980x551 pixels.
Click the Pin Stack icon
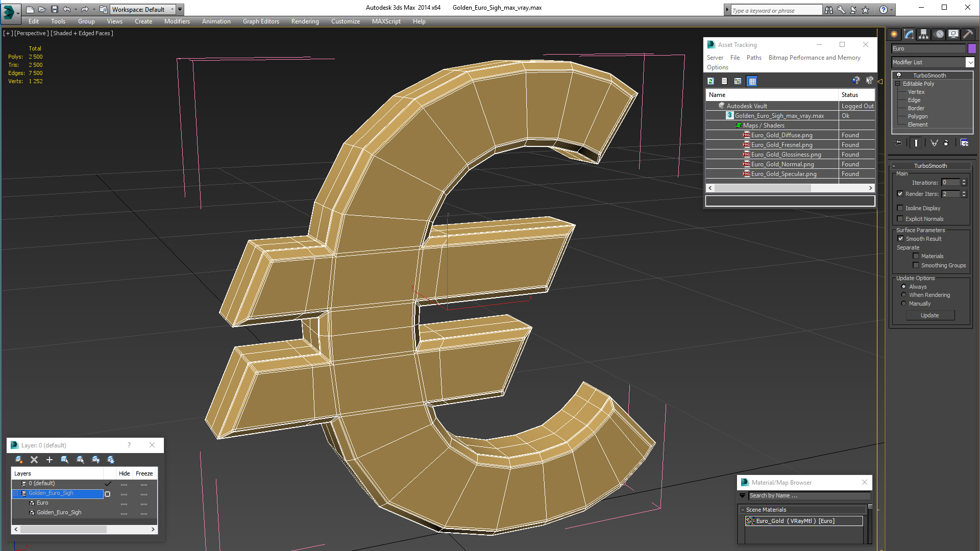898,143
